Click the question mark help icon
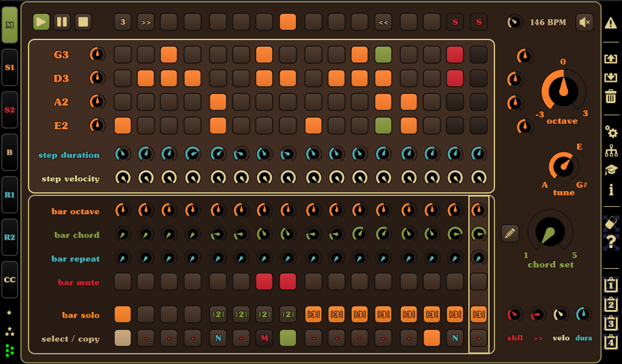Viewport: 622px width, 364px height. coord(611,241)
